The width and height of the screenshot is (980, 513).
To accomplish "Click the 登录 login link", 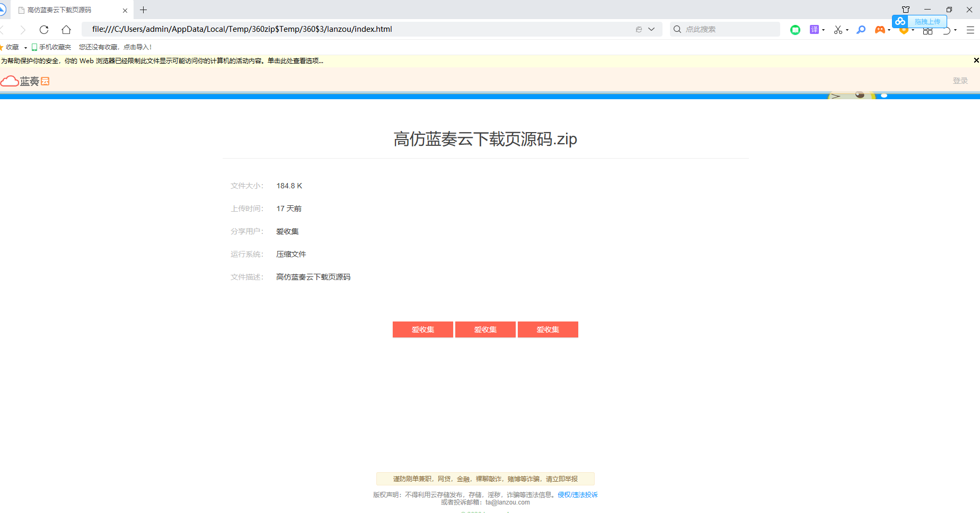I will pos(960,81).
